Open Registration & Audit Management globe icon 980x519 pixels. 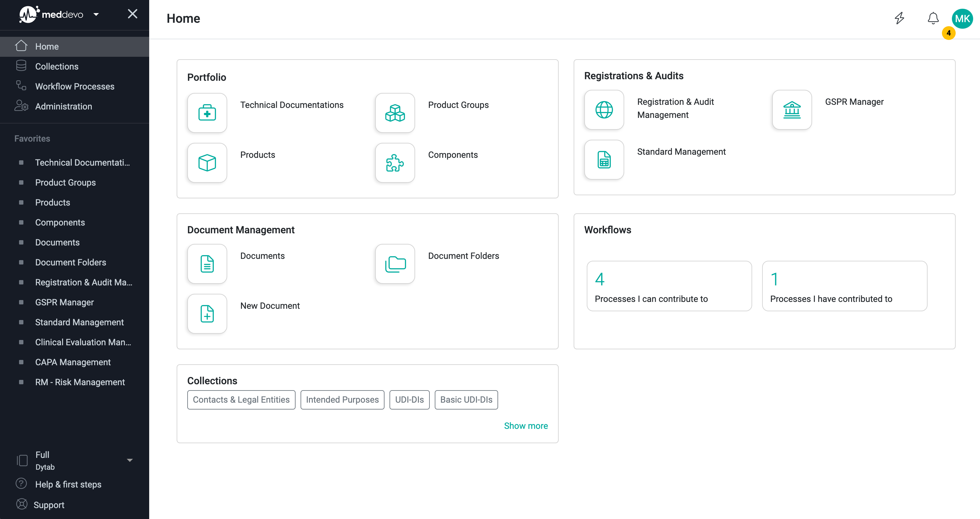[604, 109]
